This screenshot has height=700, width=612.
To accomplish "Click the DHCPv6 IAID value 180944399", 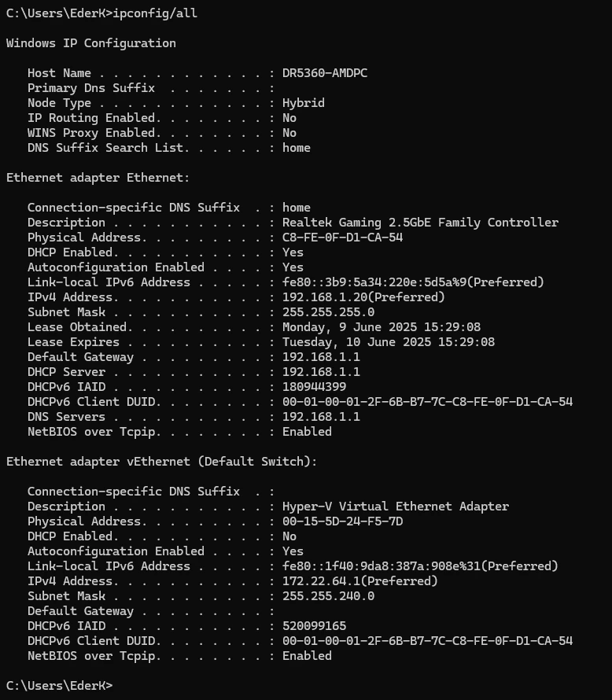I will coord(314,387).
